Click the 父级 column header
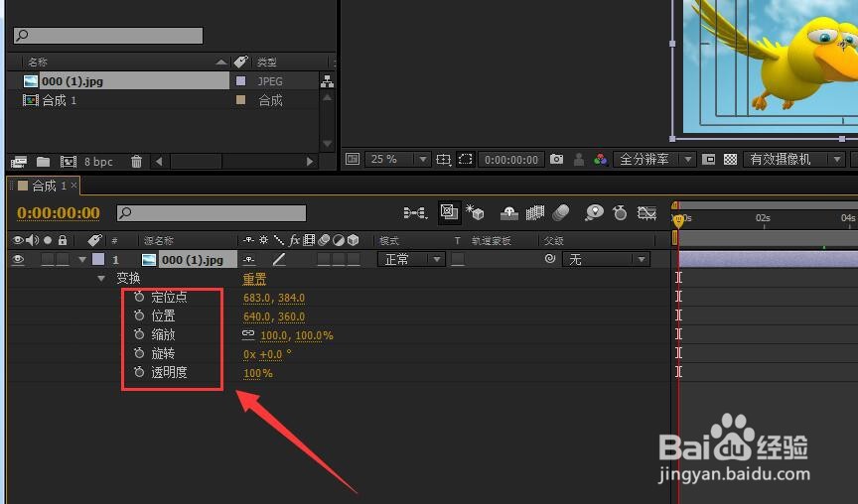The image size is (858, 504). (x=554, y=240)
